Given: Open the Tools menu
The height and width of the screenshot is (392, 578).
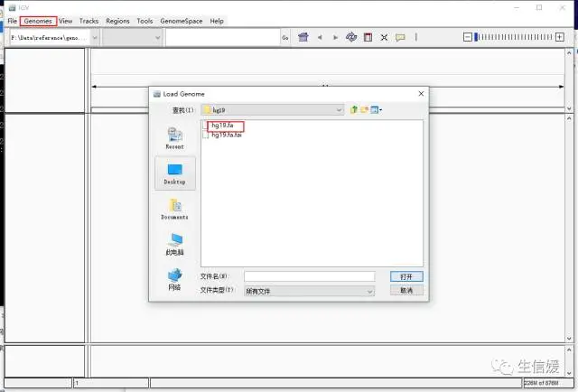Looking at the screenshot, I should pyautogui.click(x=144, y=21).
